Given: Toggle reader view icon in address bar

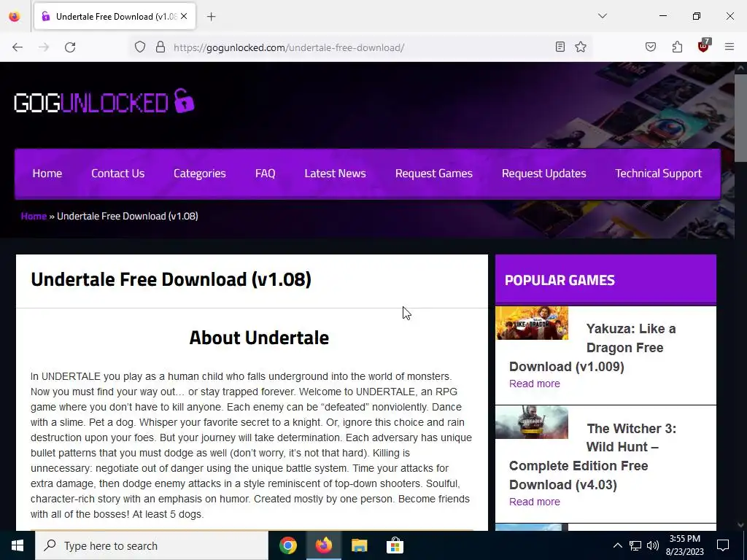Looking at the screenshot, I should [560, 47].
